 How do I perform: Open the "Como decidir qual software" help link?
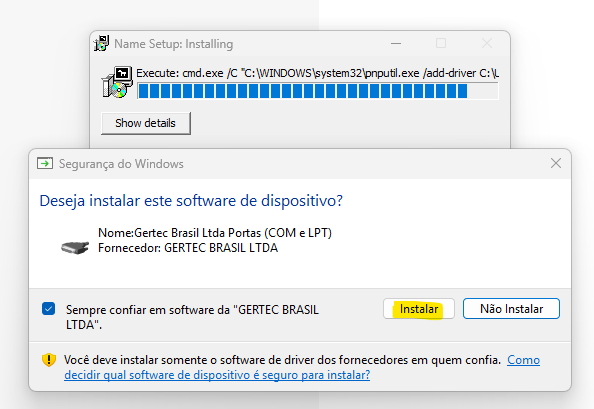pyautogui.click(x=302, y=367)
